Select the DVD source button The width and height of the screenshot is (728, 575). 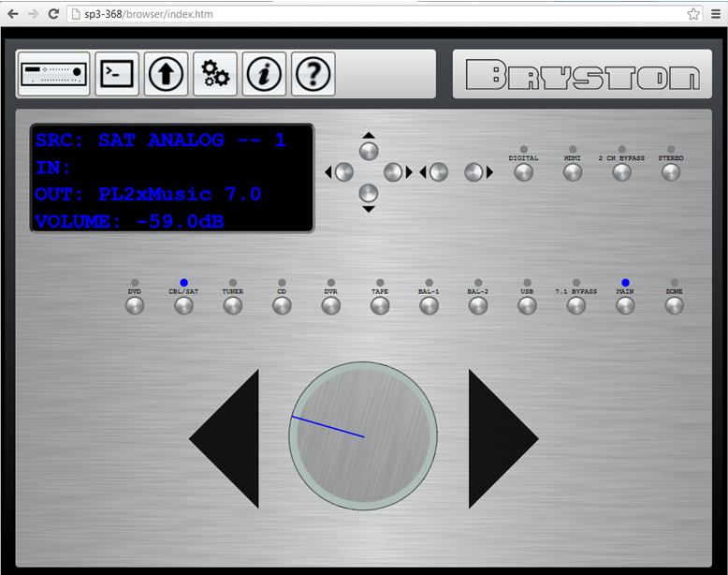pyautogui.click(x=135, y=306)
